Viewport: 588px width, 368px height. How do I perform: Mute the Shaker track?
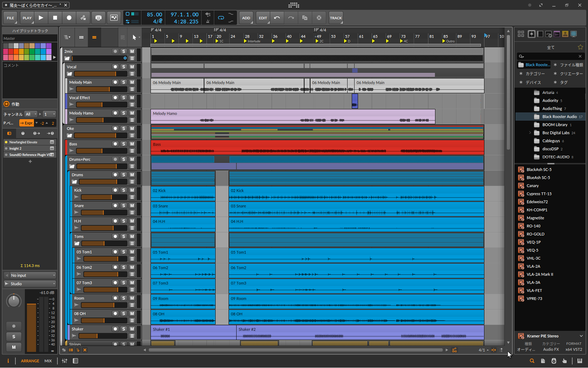tap(132, 329)
